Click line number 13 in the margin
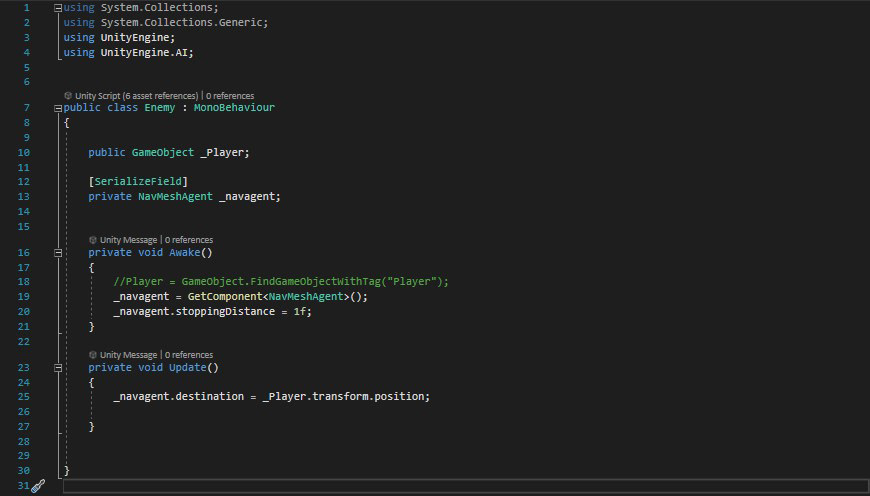Image resolution: width=870 pixels, height=496 pixels. tap(23, 196)
